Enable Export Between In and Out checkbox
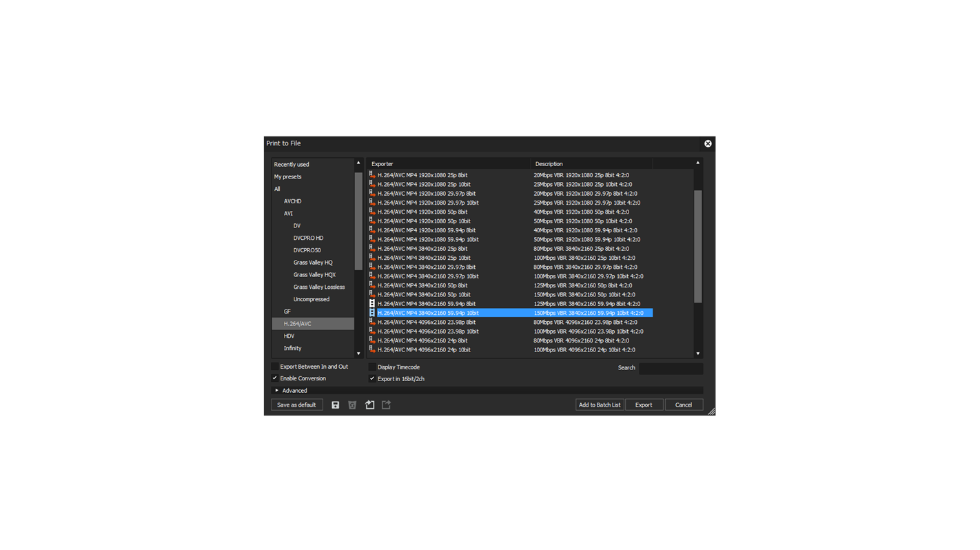The height and width of the screenshot is (550, 980). pos(274,367)
